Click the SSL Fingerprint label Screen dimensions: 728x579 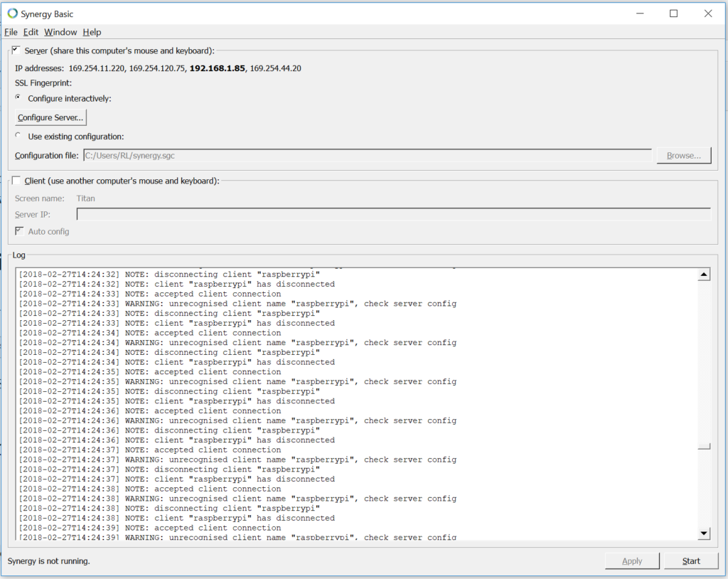coord(43,83)
